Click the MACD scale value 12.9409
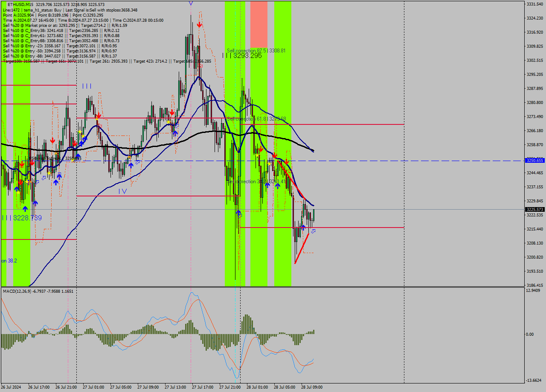Viewport: 546px width, 392px height. point(533,290)
